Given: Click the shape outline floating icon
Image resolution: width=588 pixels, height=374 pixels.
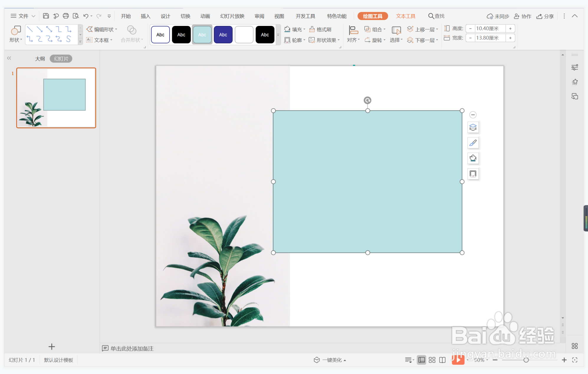Looking at the screenshot, I should click(473, 174).
